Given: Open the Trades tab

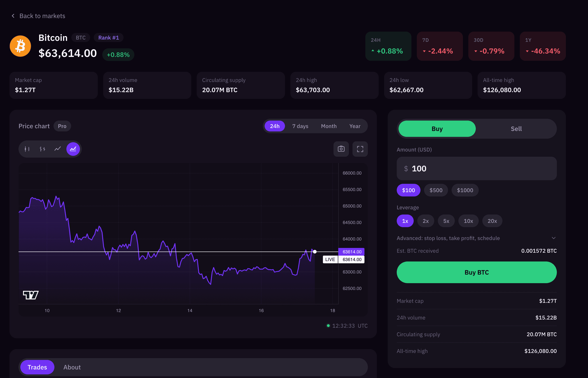Looking at the screenshot, I should pyautogui.click(x=37, y=367).
